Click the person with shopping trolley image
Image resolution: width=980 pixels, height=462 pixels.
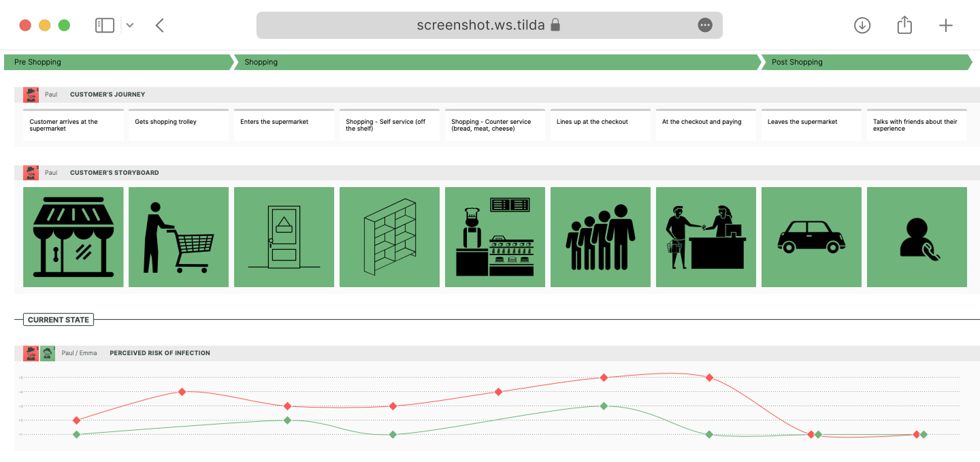pyautogui.click(x=179, y=237)
